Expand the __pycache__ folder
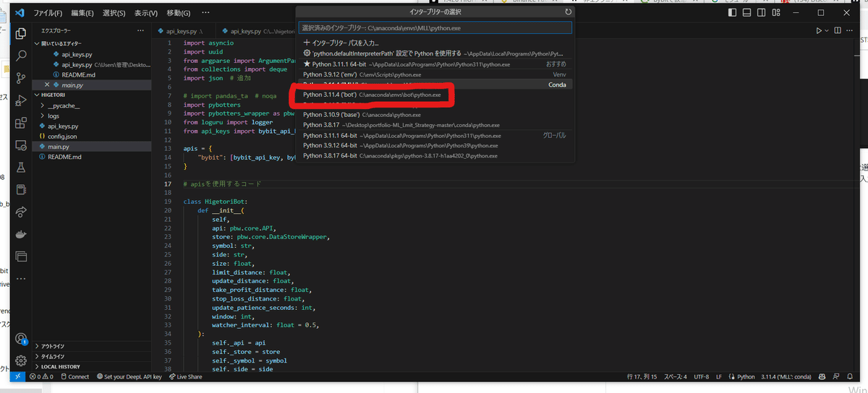This screenshot has width=868, height=393. pyautogui.click(x=64, y=105)
